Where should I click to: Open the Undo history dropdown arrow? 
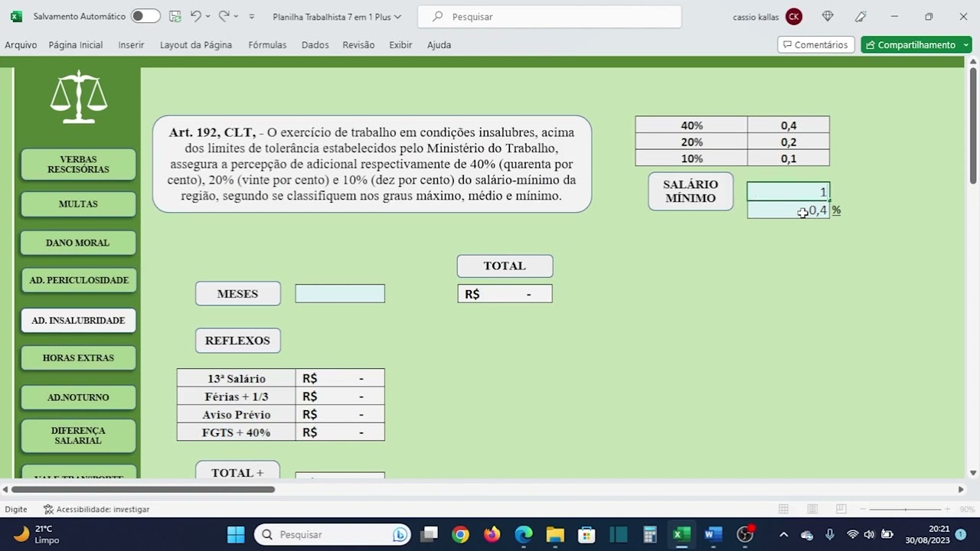209,16
